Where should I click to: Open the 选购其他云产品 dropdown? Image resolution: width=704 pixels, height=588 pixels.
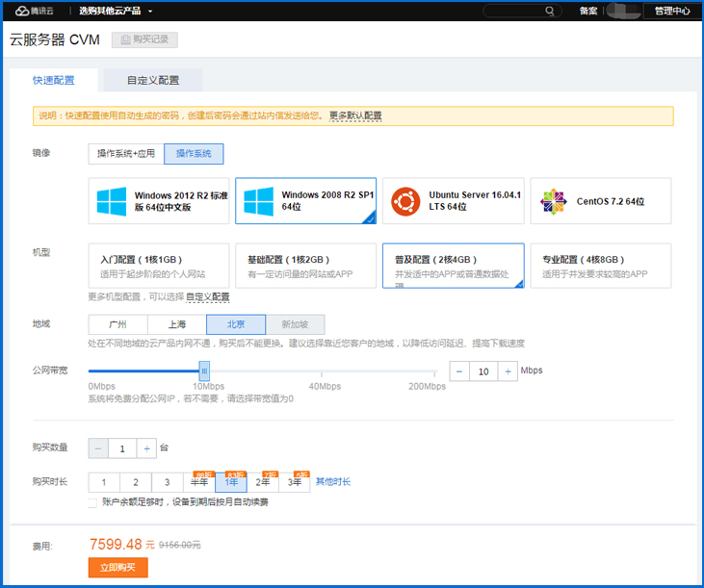point(116,11)
